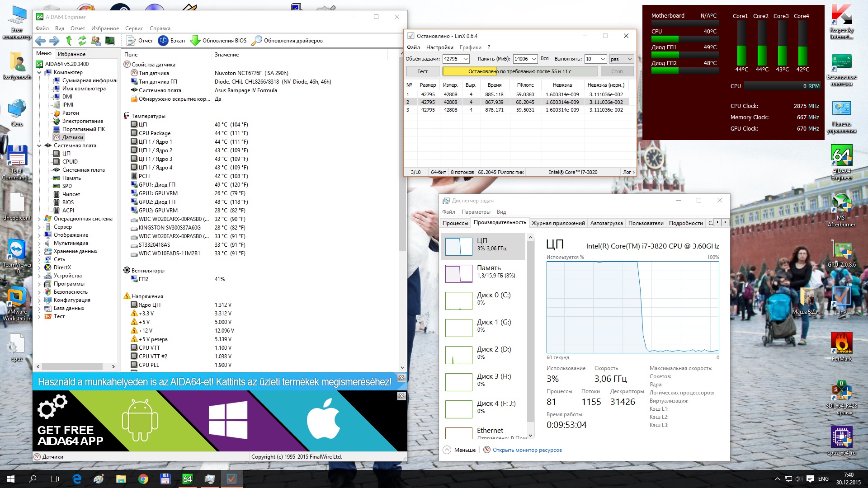868x488 pixels.
Task: Switch to the Процессы tab
Action: point(455,223)
